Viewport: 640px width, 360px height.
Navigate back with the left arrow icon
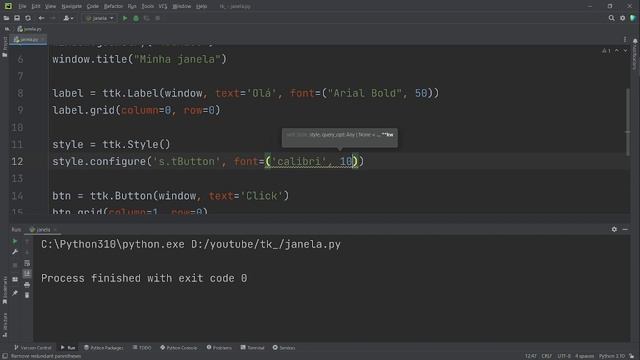click(41, 18)
